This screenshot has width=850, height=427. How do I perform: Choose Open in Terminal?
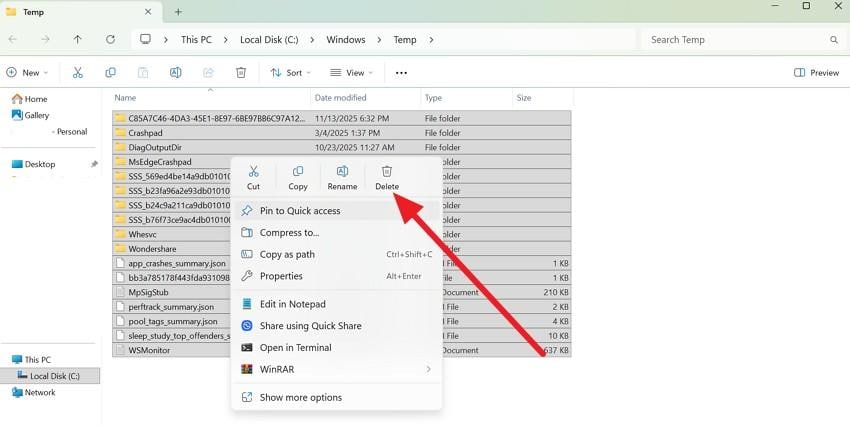click(337, 347)
